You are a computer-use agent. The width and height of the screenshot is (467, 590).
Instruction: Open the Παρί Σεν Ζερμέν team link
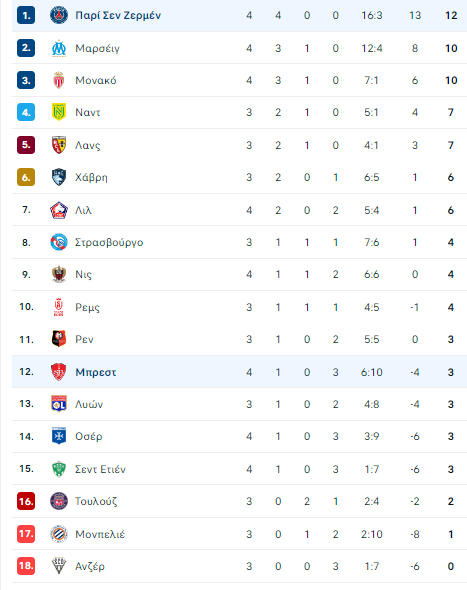pyautogui.click(x=118, y=15)
